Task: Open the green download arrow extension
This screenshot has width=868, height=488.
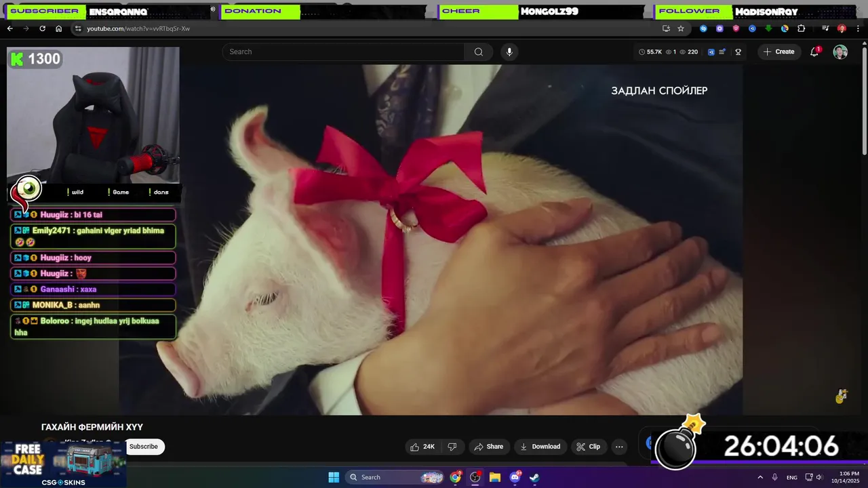Action: 768,28
